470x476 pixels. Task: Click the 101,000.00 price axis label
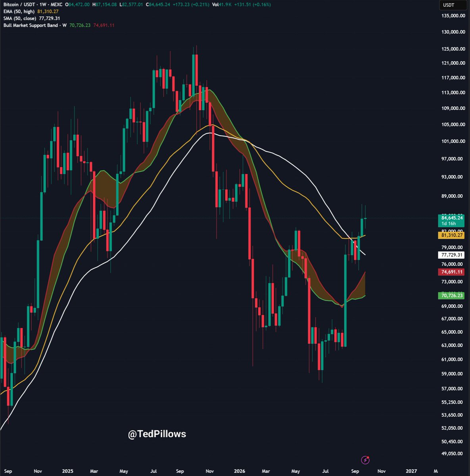tap(453, 141)
